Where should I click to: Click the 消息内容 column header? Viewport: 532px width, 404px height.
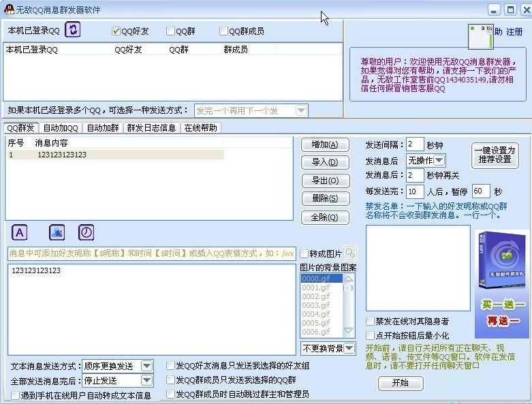coord(128,143)
